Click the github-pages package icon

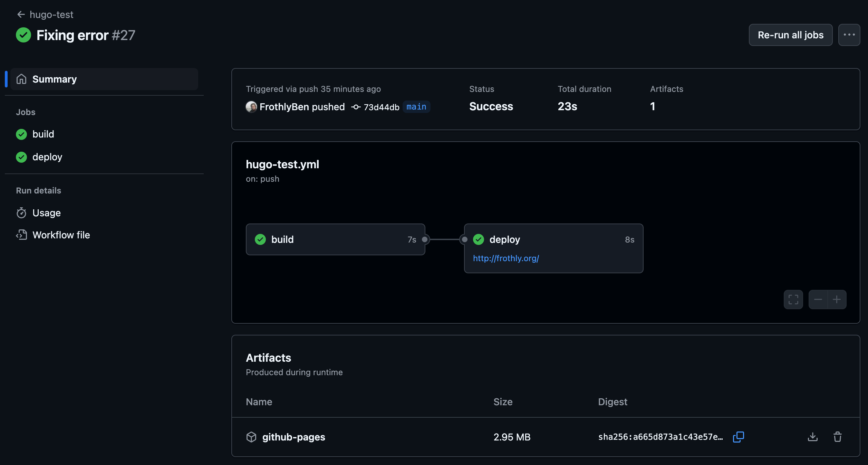[x=251, y=437]
